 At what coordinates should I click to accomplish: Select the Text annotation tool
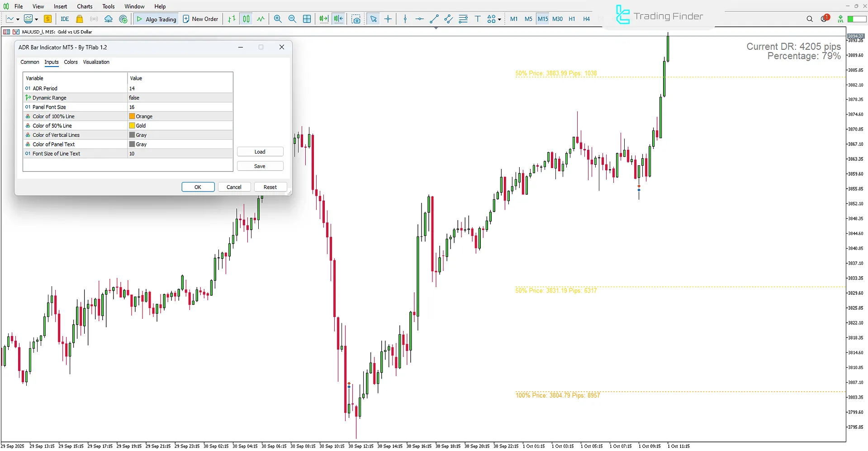(478, 19)
